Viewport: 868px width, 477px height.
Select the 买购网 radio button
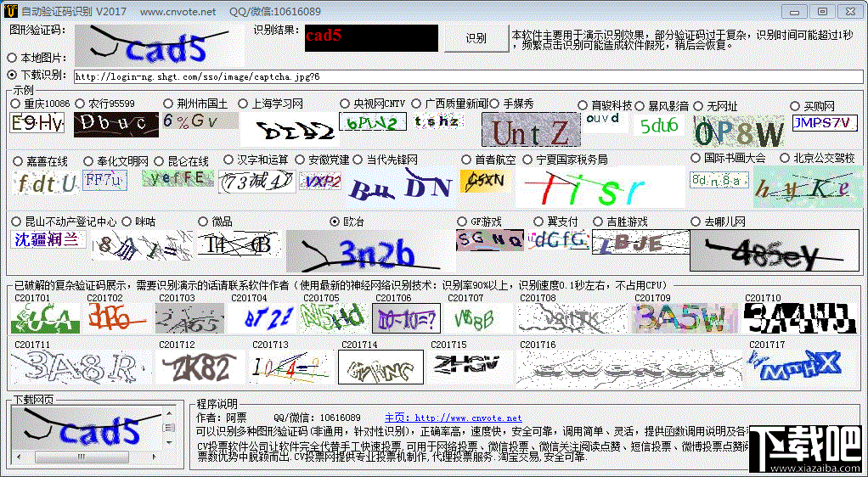point(795,106)
